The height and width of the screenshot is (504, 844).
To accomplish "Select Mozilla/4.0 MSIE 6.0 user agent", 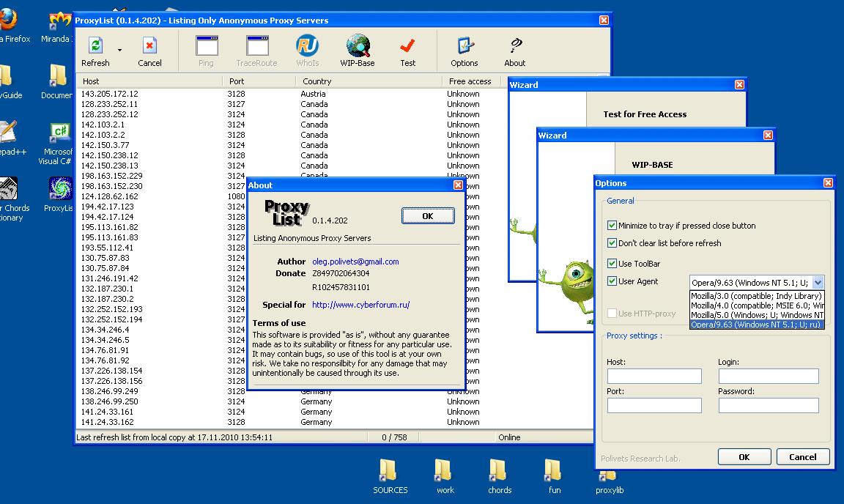I will [x=757, y=305].
